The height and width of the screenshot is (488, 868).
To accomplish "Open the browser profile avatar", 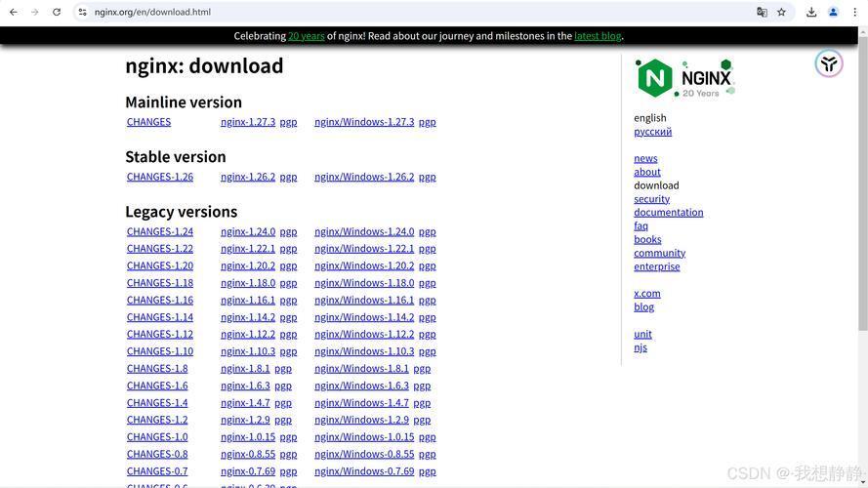I will pyautogui.click(x=833, y=12).
